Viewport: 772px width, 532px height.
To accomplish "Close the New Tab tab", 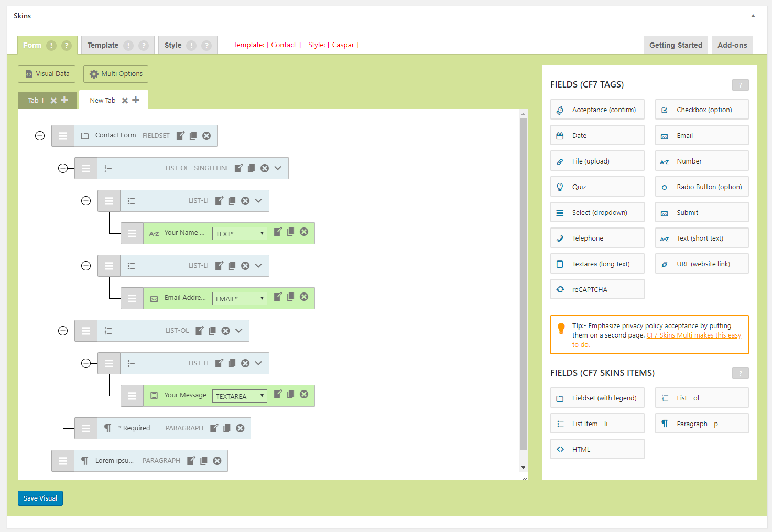I will tap(125, 101).
